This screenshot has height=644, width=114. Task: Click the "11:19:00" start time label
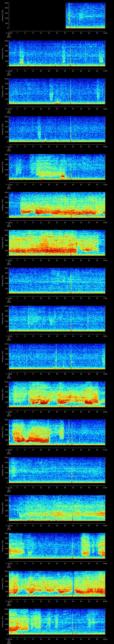[x=9, y=412]
